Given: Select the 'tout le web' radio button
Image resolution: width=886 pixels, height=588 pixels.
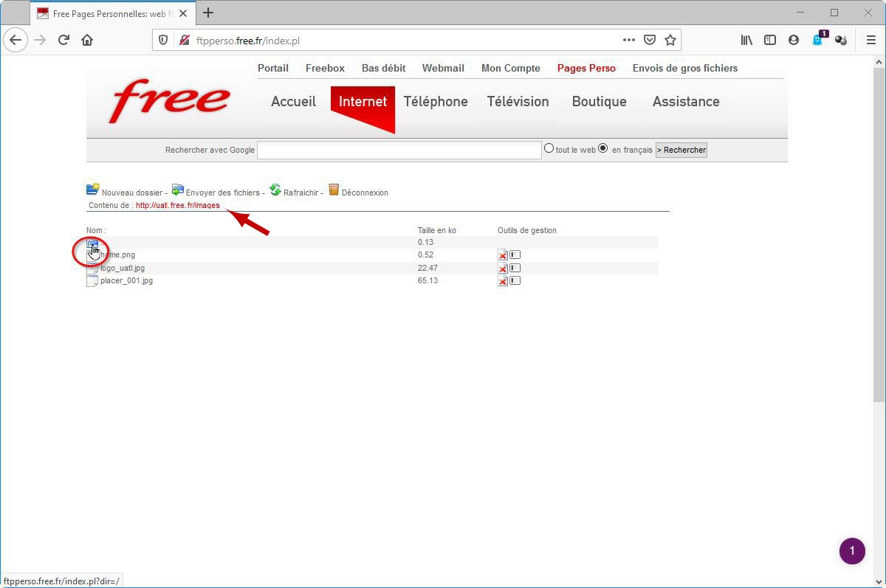Looking at the screenshot, I should pos(549,148).
